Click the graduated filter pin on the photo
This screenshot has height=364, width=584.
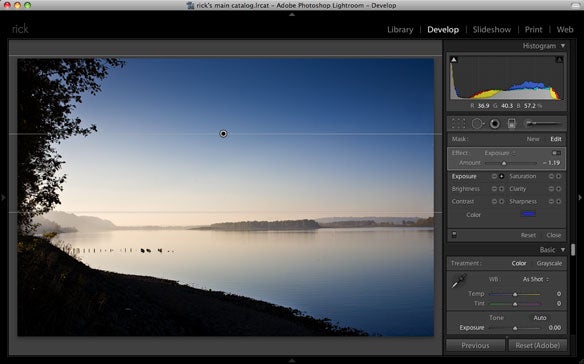point(223,133)
